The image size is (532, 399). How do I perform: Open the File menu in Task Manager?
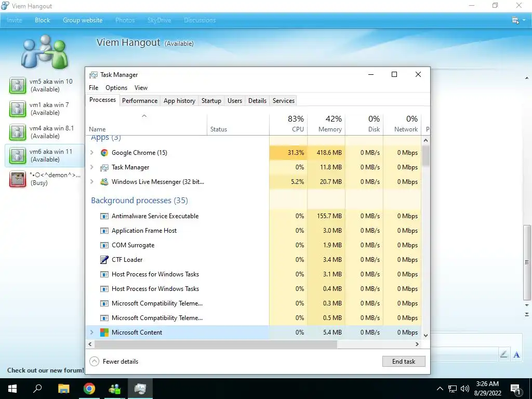coord(94,88)
